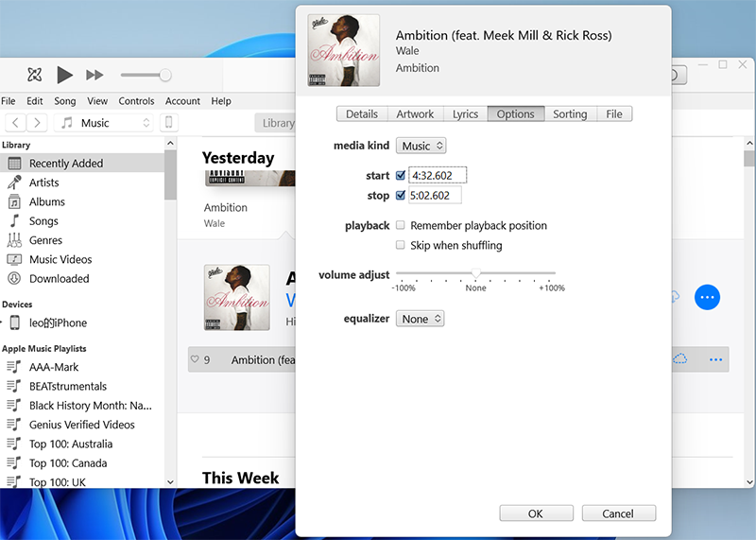Open the Account menu
756x540 pixels.
point(182,101)
